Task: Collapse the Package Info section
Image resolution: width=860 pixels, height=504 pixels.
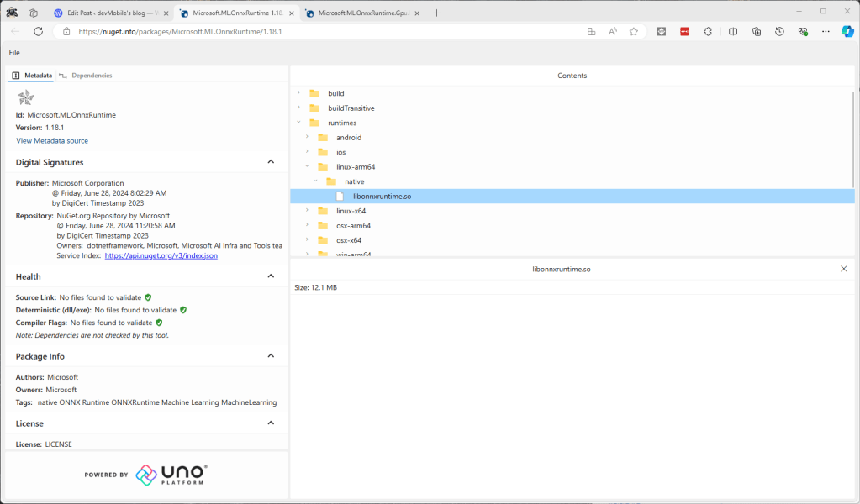Action: 271,356
